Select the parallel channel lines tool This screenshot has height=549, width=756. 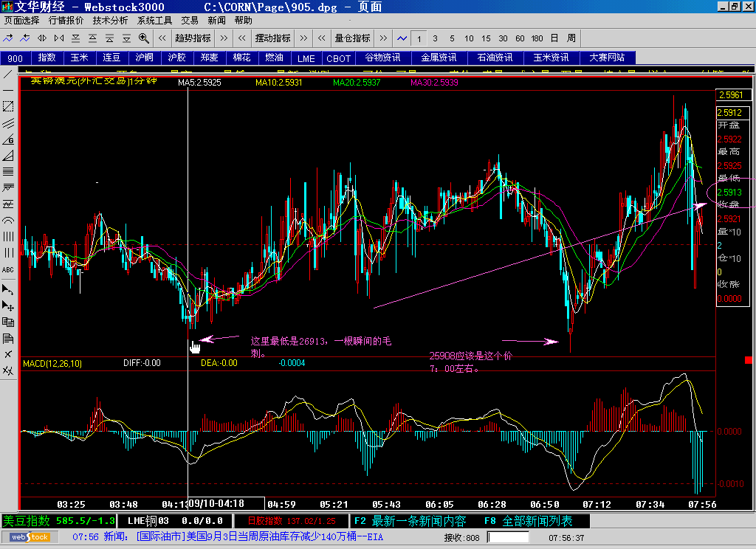7,123
